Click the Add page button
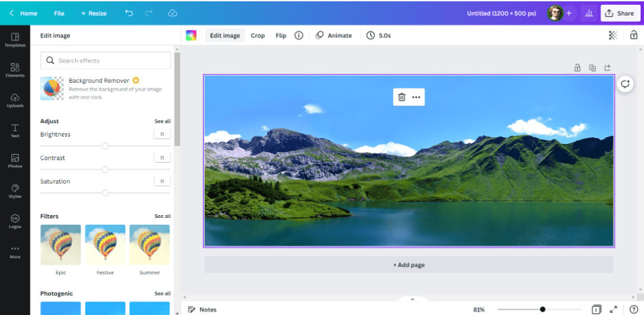The height and width of the screenshot is (315, 644). [x=409, y=265]
